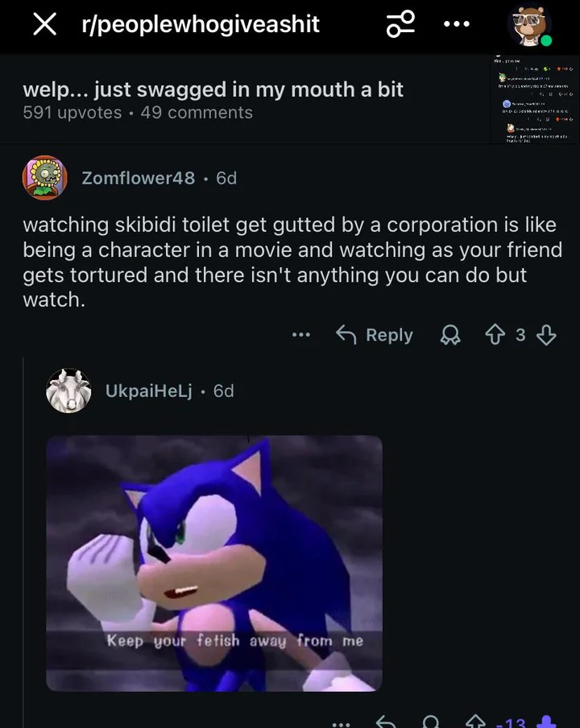Upvote Zomflower48's comment

tap(493, 335)
